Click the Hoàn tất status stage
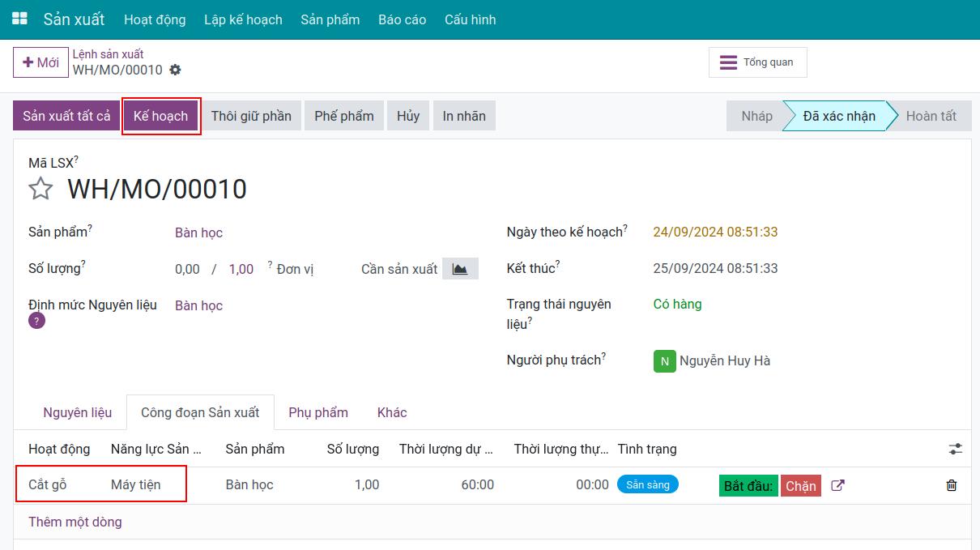This screenshot has width=980, height=550. coord(931,116)
